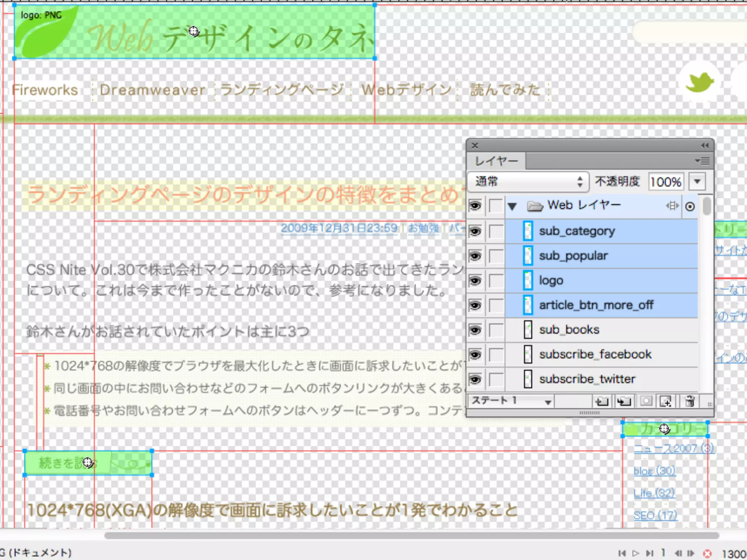This screenshot has width=747, height=560.
Task: Delete selection with the trash icon
Action: pyautogui.click(x=689, y=402)
